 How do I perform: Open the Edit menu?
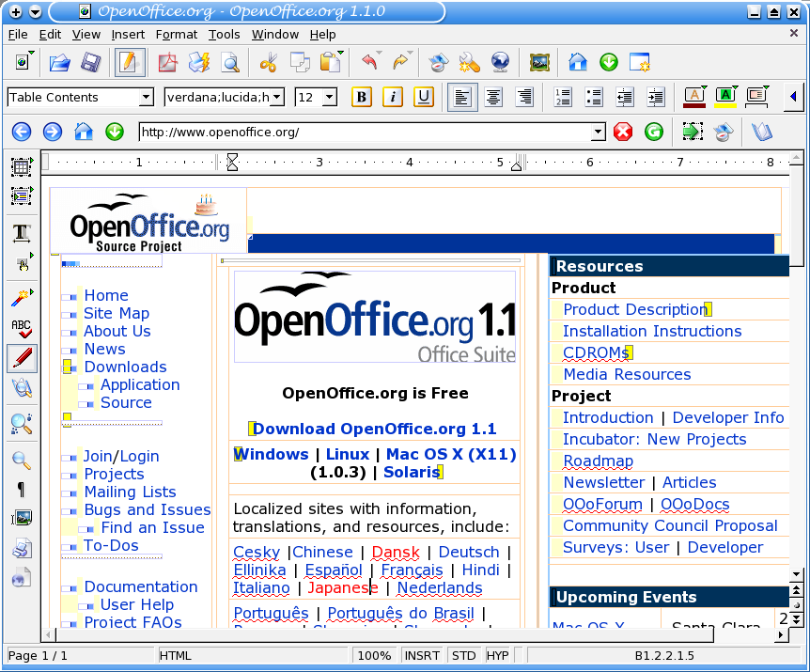pyautogui.click(x=50, y=35)
